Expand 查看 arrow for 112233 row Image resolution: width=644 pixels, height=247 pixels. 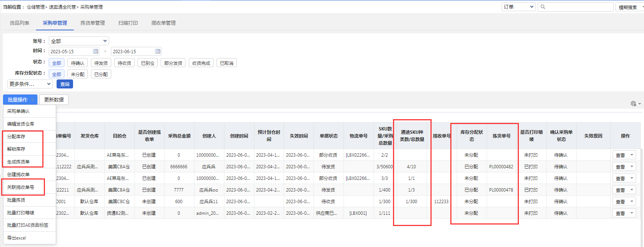click(x=632, y=201)
